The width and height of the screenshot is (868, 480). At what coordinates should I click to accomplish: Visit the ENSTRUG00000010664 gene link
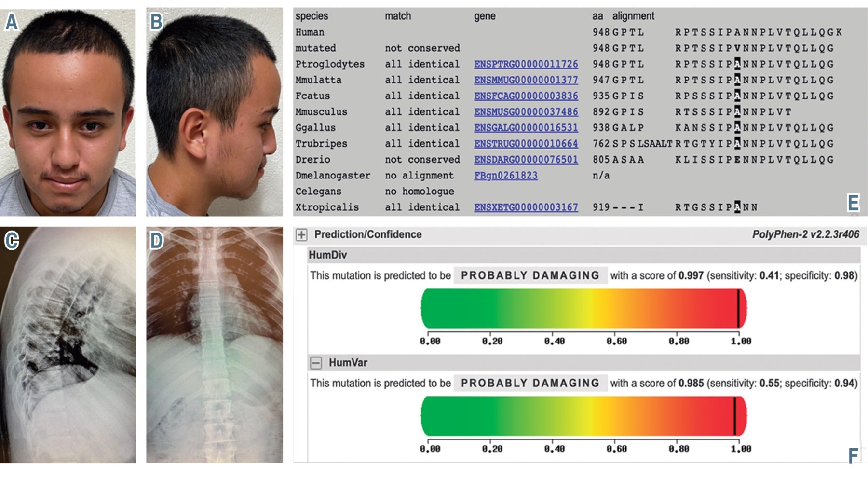526,144
